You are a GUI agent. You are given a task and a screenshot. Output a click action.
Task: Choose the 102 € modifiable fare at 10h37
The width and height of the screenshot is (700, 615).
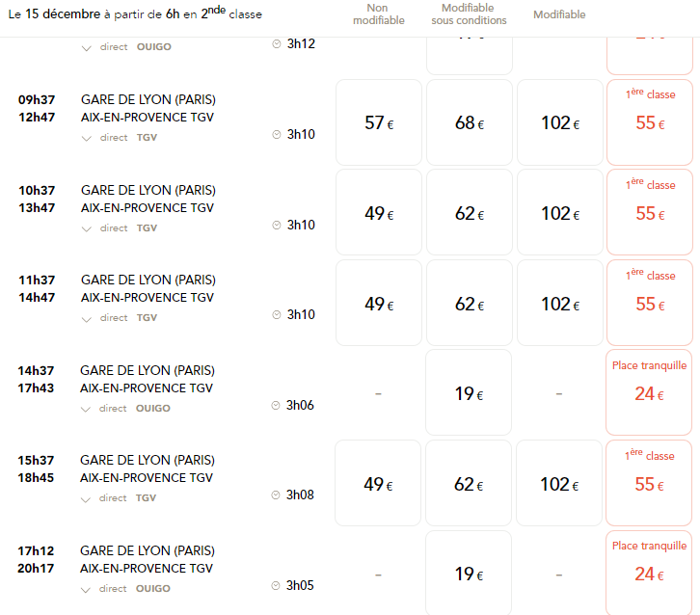560,213
